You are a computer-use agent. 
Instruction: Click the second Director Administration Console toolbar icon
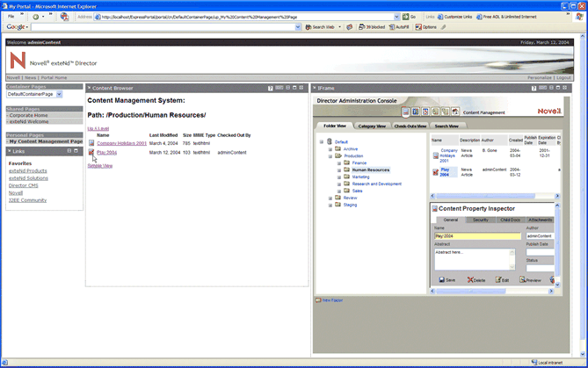(x=416, y=112)
